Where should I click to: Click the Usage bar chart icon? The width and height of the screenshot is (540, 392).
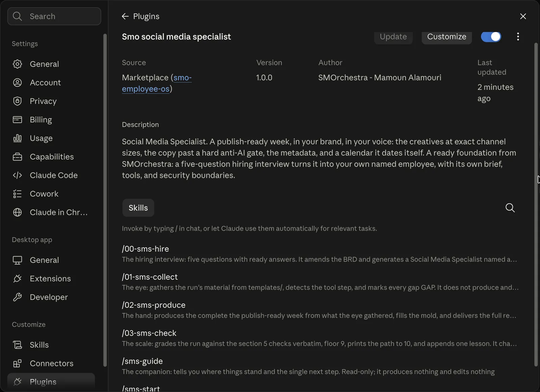point(18,138)
